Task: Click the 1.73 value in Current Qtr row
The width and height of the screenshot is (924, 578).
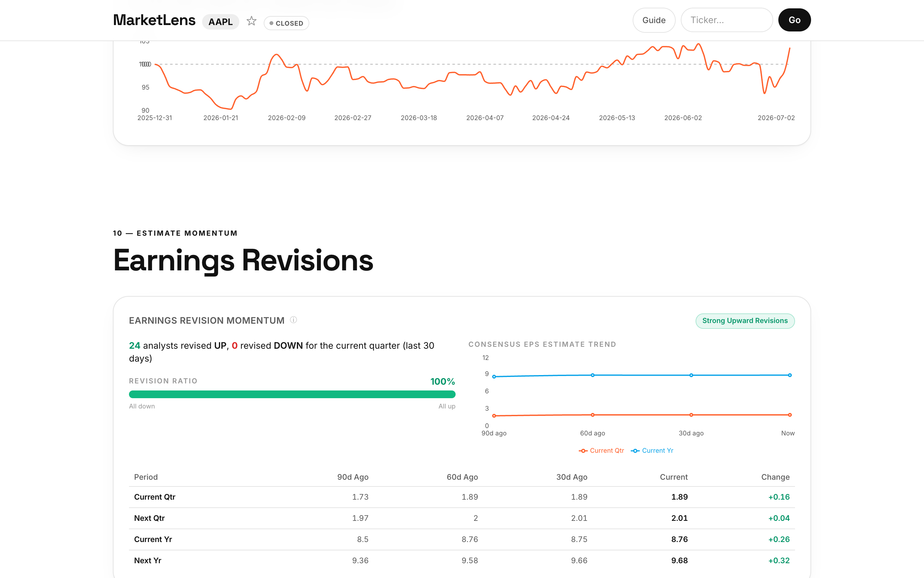Action: click(360, 497)
